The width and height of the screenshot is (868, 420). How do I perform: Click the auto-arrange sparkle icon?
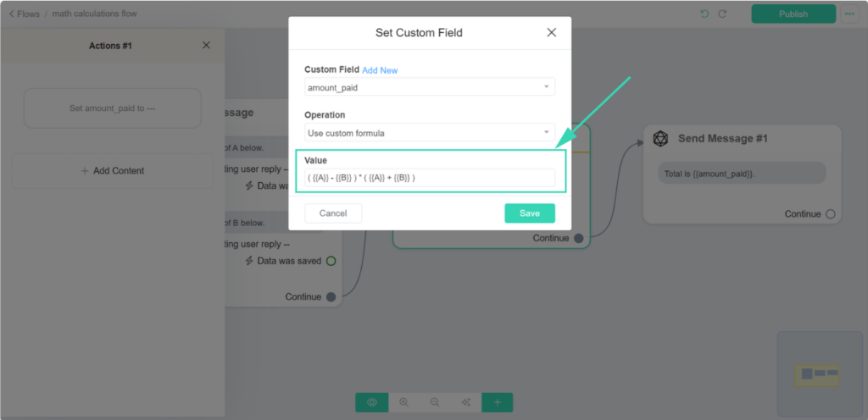465,402
